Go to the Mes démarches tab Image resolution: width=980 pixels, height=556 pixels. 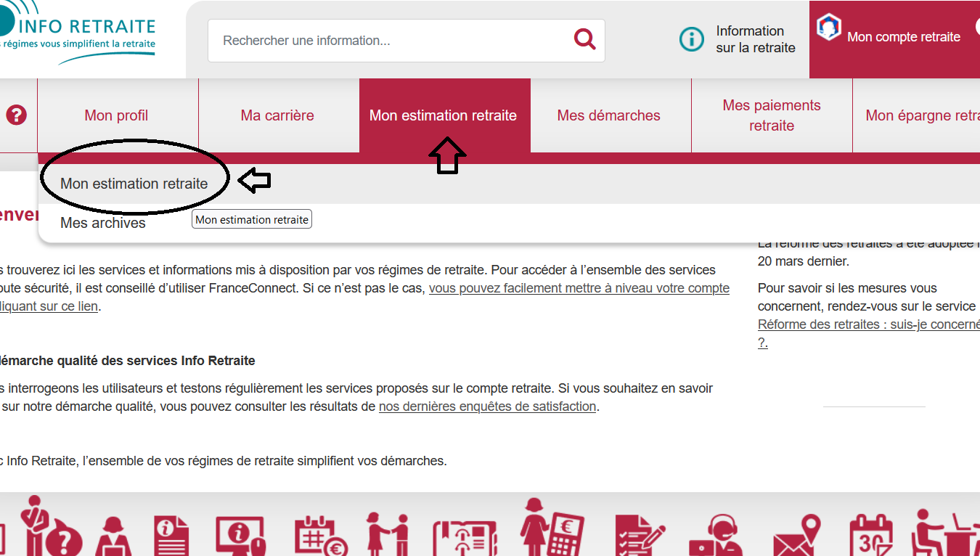point(608,115)
